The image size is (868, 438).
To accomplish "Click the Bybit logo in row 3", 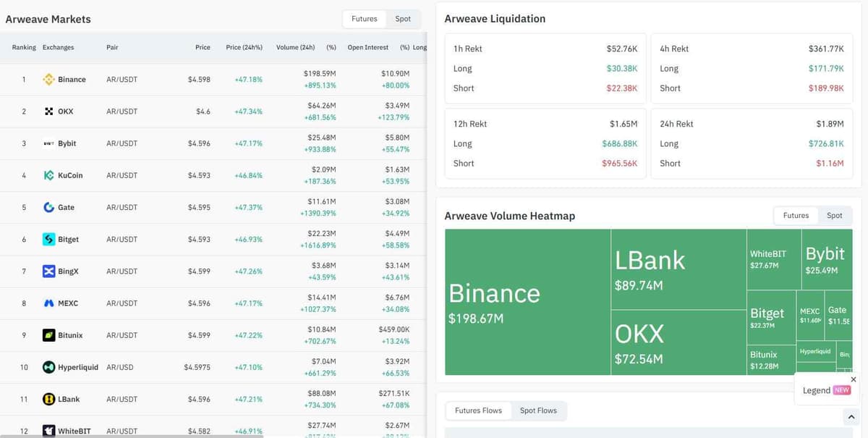I will (49, 143).
